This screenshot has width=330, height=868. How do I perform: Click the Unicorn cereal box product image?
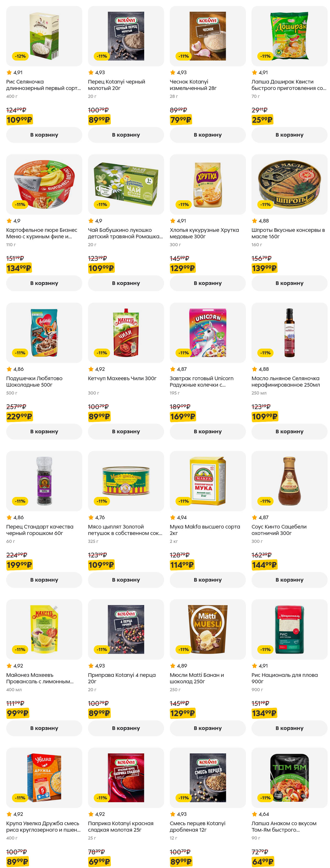tap(208, 333)
